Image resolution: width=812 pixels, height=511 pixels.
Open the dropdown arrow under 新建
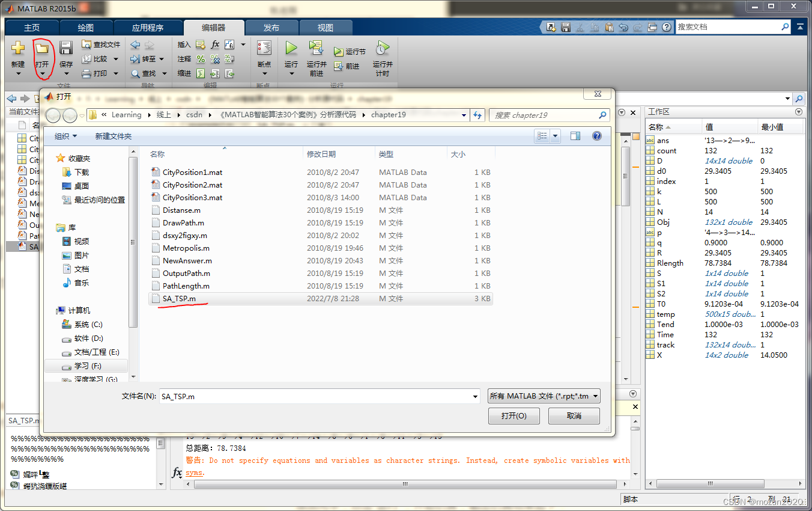(x=18, y=74)
